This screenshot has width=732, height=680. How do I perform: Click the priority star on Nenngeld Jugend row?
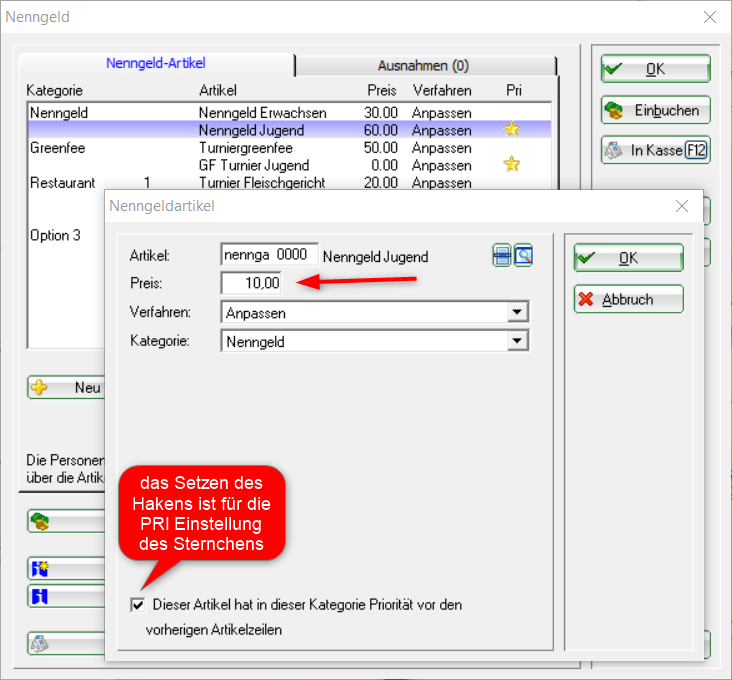[513, 130]
